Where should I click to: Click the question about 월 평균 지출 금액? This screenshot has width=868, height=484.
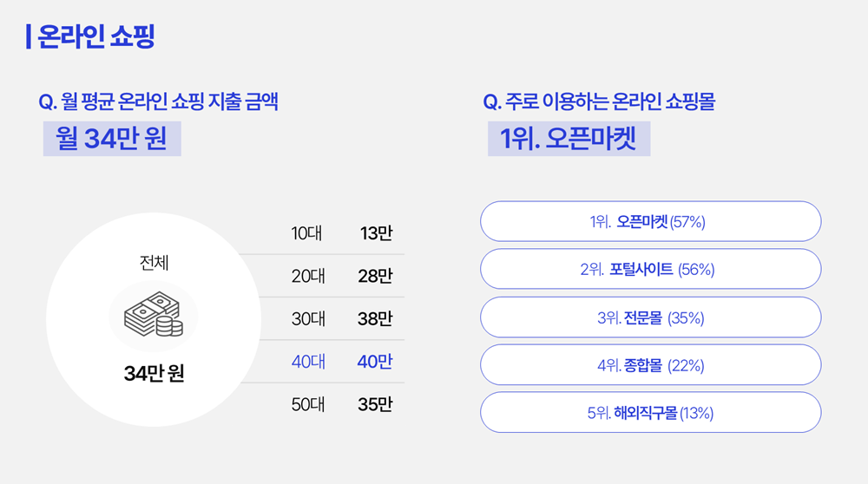[158, 101]
